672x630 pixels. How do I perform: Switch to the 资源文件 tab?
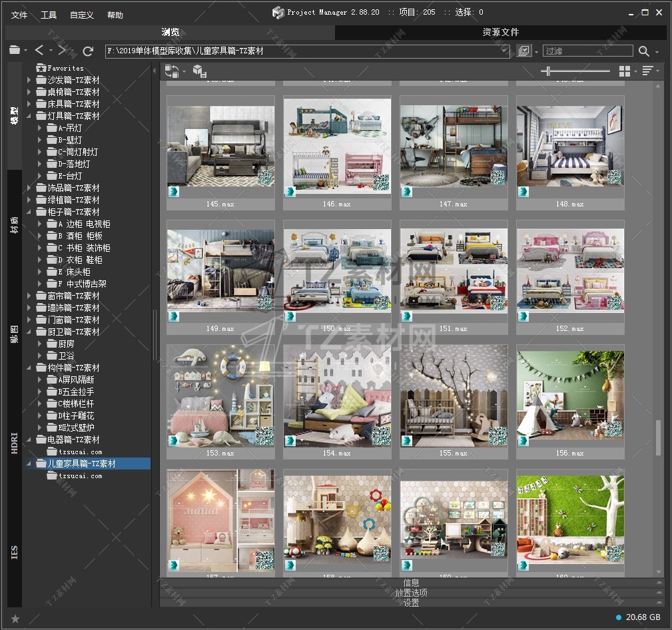tap(500, 32)
